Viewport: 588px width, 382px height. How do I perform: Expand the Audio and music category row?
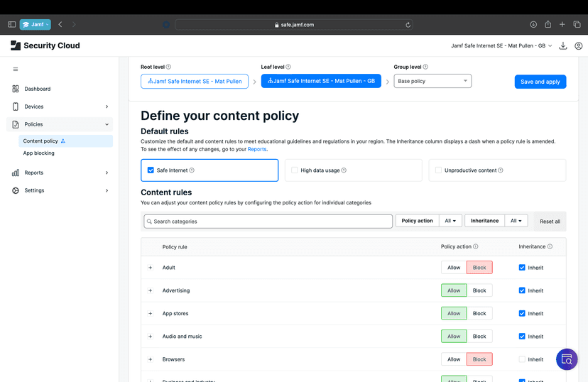click(151, 337)
